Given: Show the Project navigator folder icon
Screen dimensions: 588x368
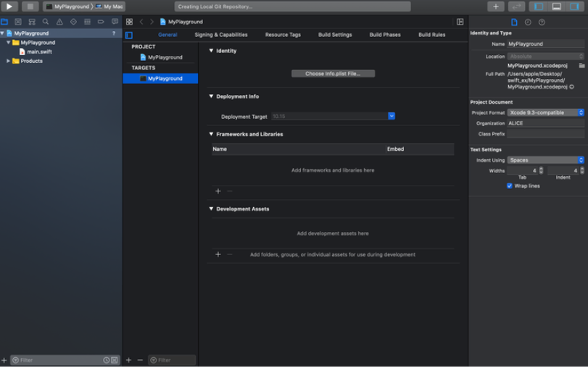Looking at the screenshot, I should (x=4, y=22).
